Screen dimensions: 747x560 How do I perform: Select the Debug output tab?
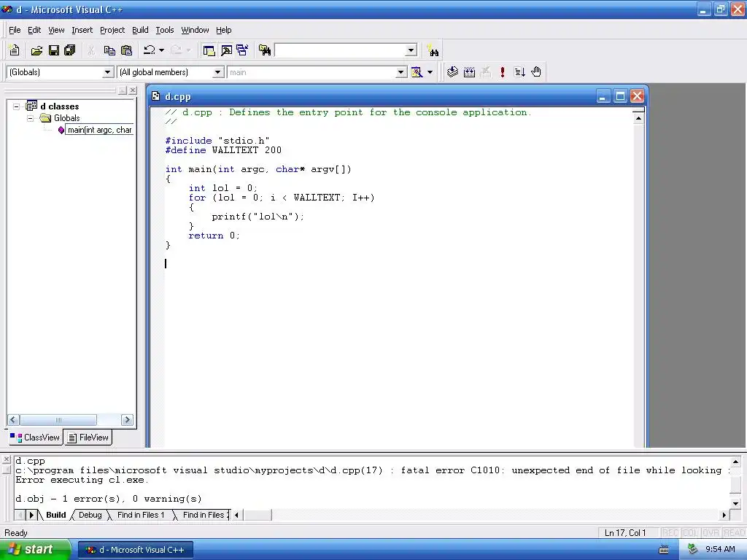pyautogui.click(x=90, y=515)
